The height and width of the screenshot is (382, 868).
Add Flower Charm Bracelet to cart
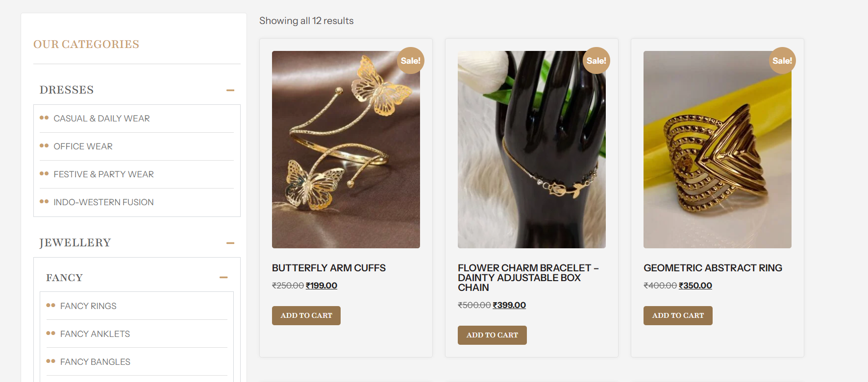point(492,335)
